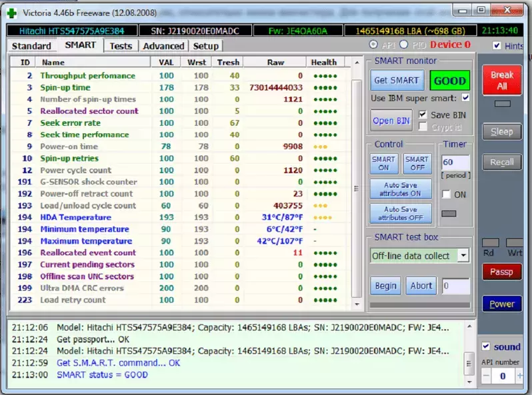Click the Begin test button
532x395 pixels.
click(x=385, y=286)
